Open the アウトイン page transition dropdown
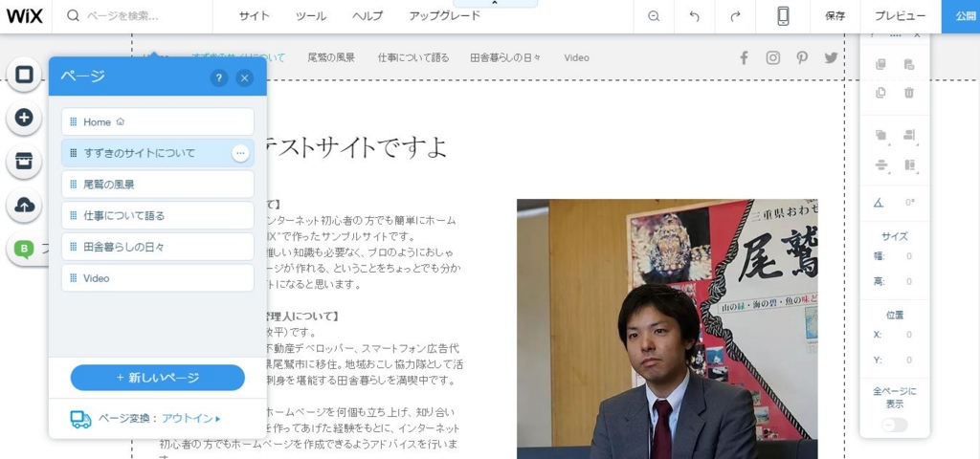Viewport: 980px width, 459px height. coord(191,419)
